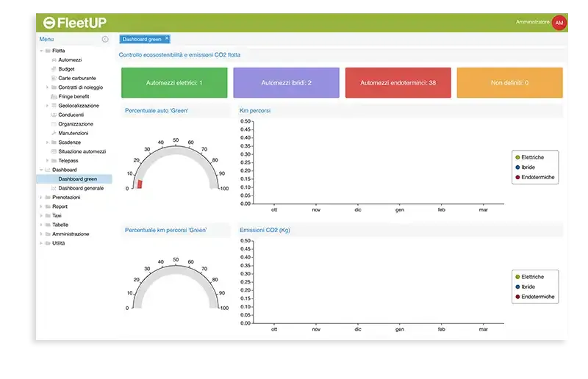Click the Flotta folder icon
This screenshot has height=379, width=588.
48,51
